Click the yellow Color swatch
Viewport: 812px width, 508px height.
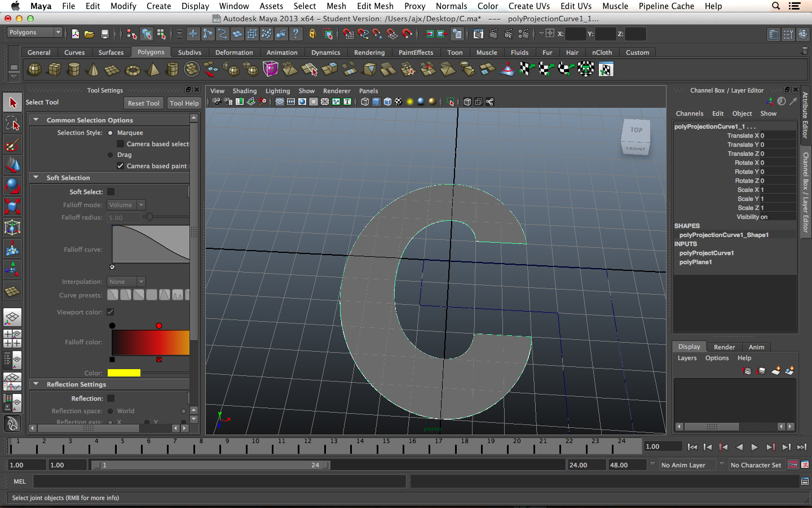pos(123,373)
